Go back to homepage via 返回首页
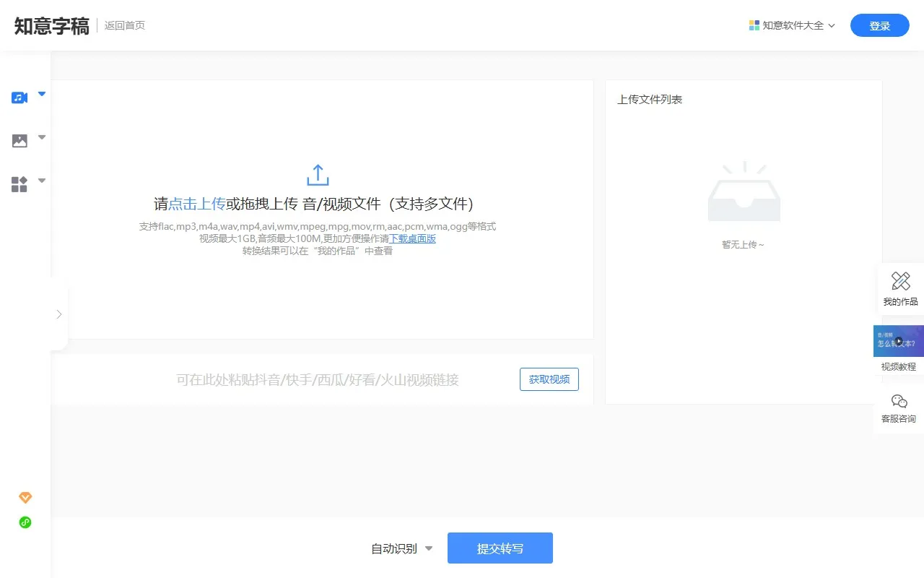The image size is (924, 578). pyautogui.click(x=124, y=25)
